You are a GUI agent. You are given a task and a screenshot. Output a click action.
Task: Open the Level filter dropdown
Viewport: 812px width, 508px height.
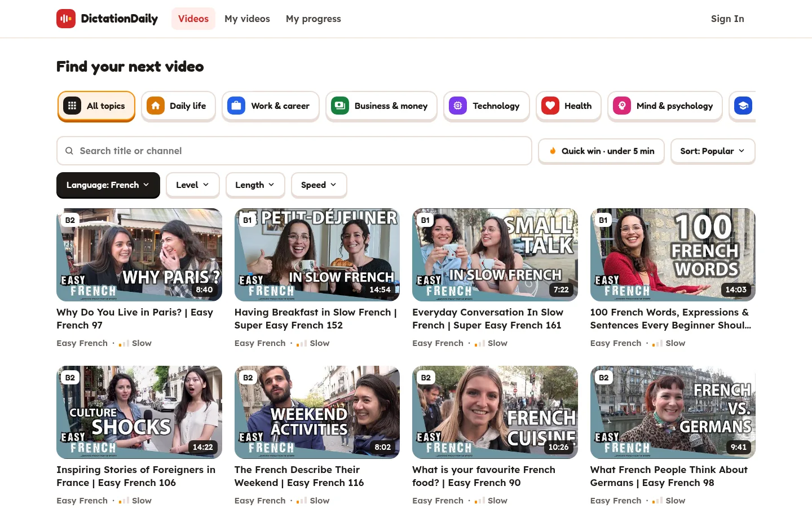click(192, 185)
